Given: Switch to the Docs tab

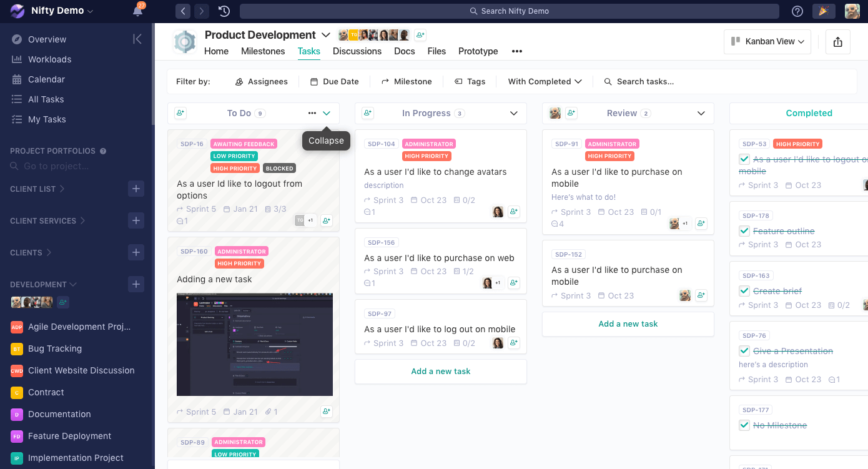Looking at the screenshot, I should click(405, 51).
